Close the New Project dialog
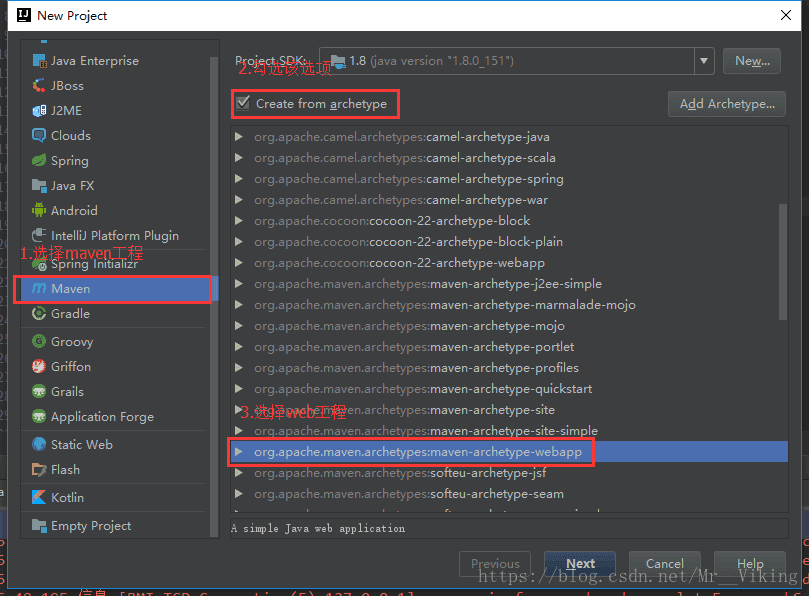 tap(786, 15)
